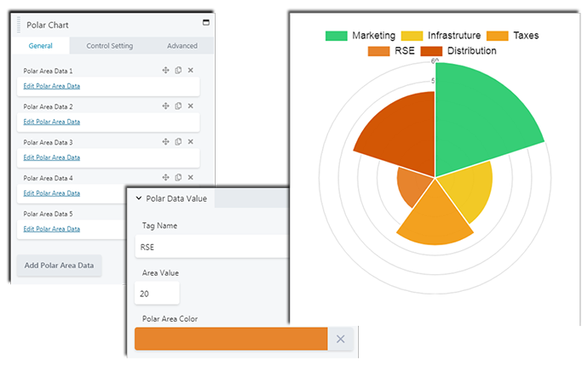This screenshot has width=588, height=366.
Task: Duplicate the Polar Area Data 4 item
Action: (178, 178)
